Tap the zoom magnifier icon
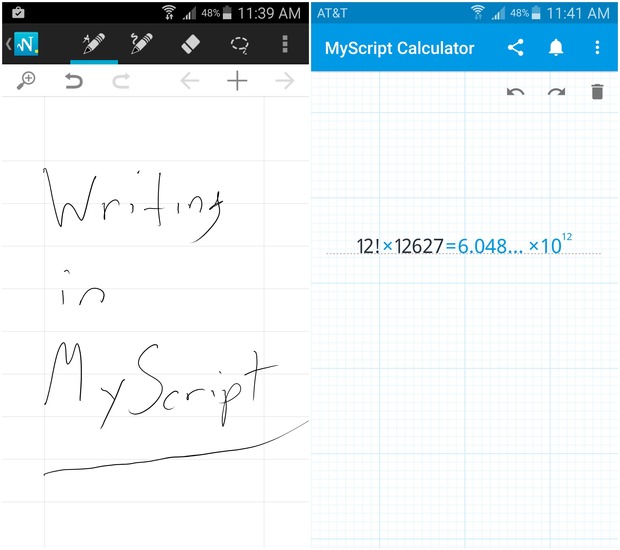The width and height of the screenshot is (620, 550). pos(26,81)
